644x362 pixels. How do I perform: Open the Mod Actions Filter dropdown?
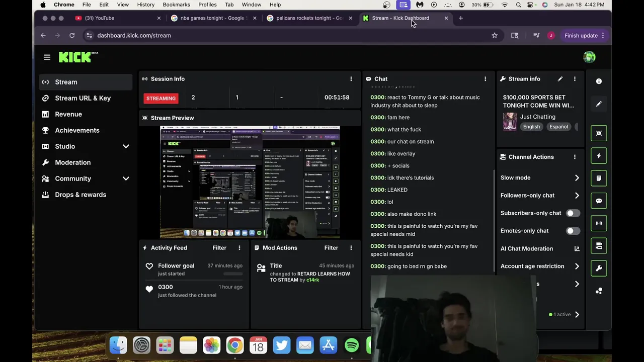coord(331,248)
